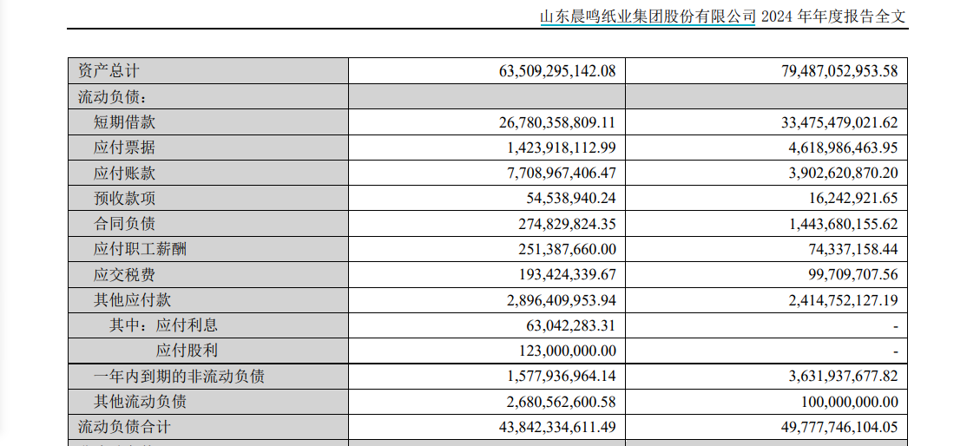Select the row label 其他应付款

tap(132, 300)
